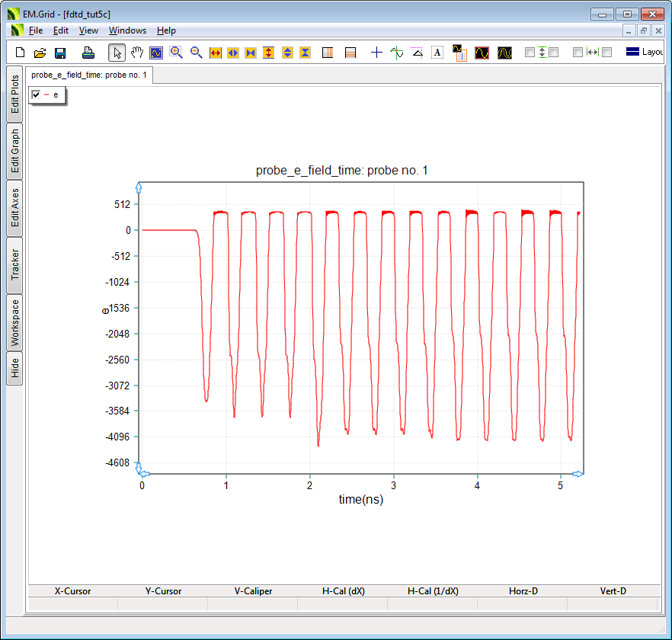Image resolution: width=672 pixels, height=640 pixels.
Task: Select the arrow pointer tool
Action: tap(117, 53)
